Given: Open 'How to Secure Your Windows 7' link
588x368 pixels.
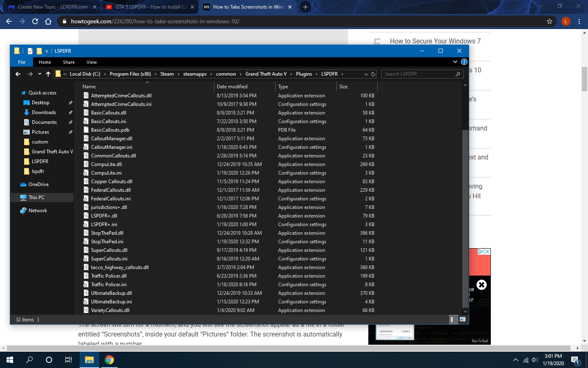Looking at the screenshot, I should [435, 41].
